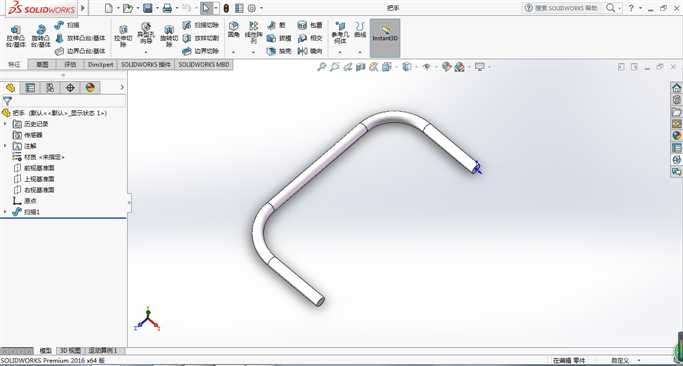Click the Fillet (圆角) tool
The height and width of the screenshot is (366, 683).
[x=234, y=30]
